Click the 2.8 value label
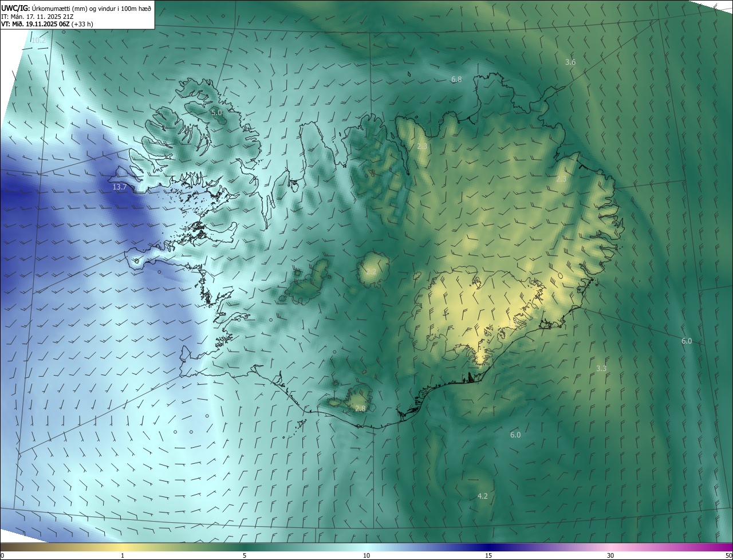This screenshot has width=733, height=560. tap(360, 408)
